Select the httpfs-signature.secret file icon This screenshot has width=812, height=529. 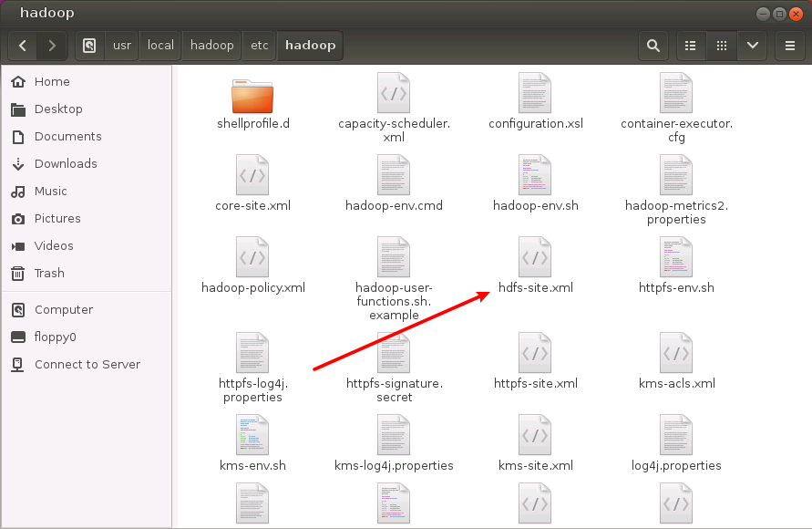[394, 352]
